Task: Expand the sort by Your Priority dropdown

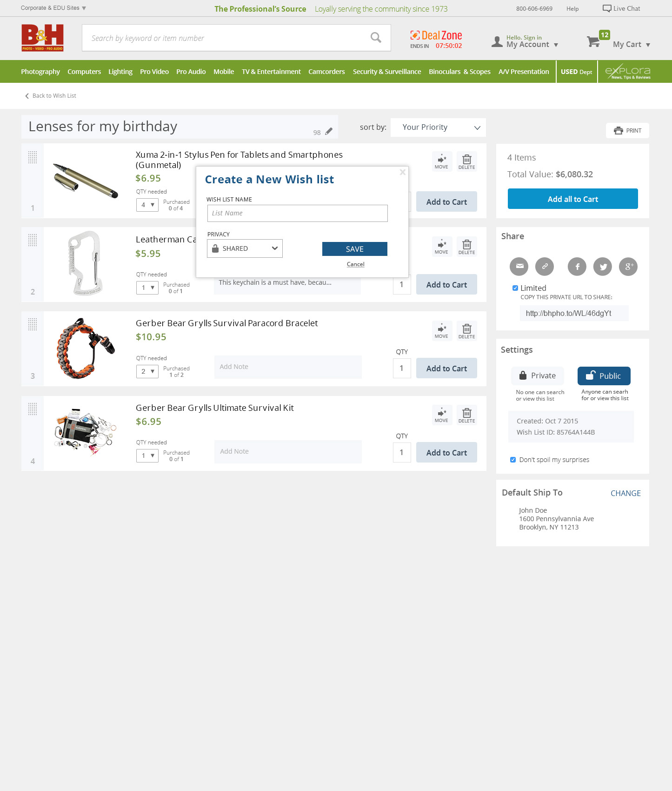Action: (438, 127)
